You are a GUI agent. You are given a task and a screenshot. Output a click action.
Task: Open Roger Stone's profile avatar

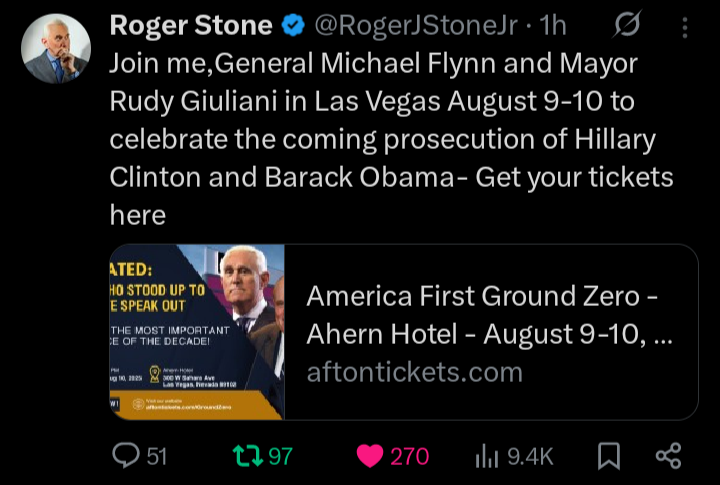[56, 49]
